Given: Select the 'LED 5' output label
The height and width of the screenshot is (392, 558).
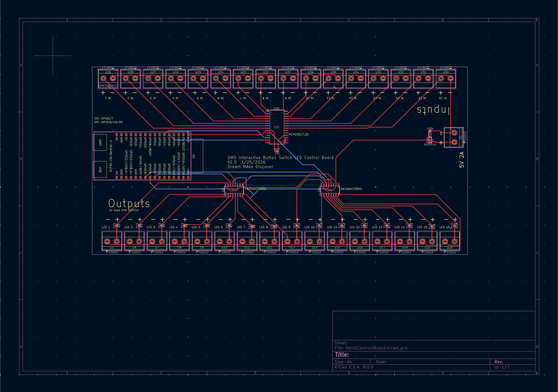Looking at the screenshot, I should point(196,227).
